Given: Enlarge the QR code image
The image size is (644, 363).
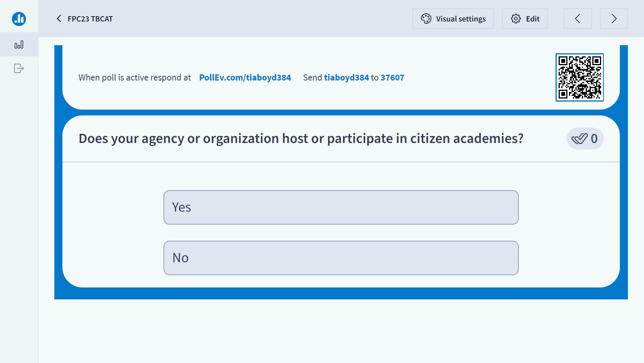Looking at the screenshot, I should (579, 77).
